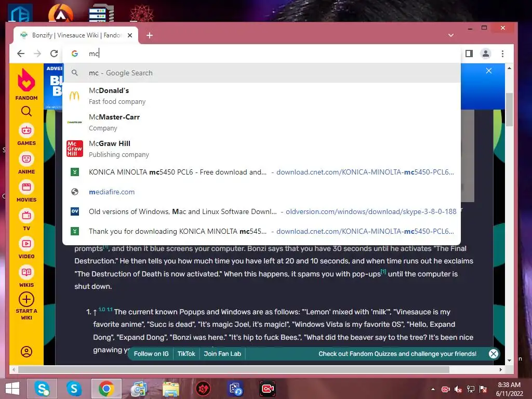Image resolution: width=532 pixels, height=399 pixels.
Task: Click the browser forward arrow
Action: (x=37, y=54)
